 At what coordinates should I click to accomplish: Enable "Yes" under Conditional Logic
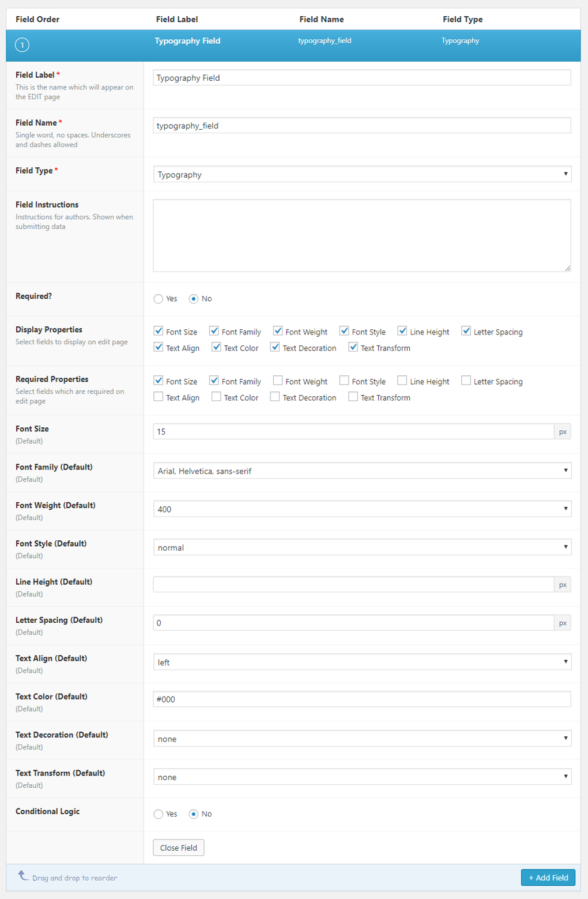pos(158,814)
